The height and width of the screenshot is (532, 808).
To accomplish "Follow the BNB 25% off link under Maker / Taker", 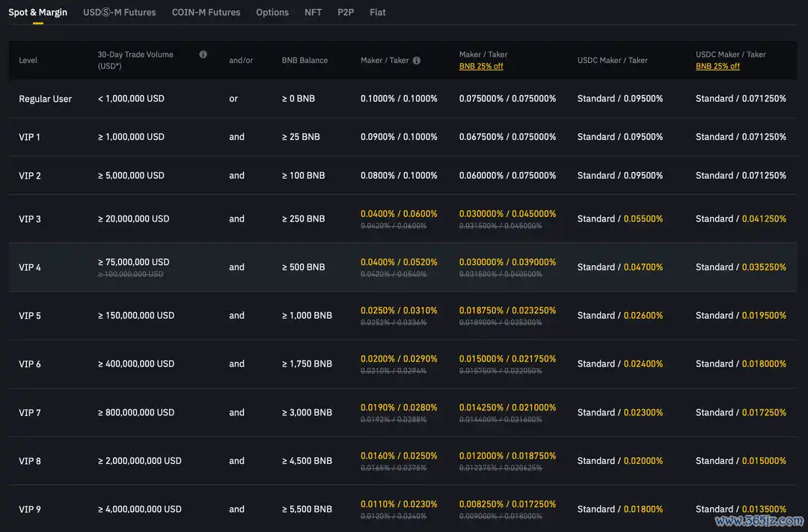I will [x=481, y=66].
